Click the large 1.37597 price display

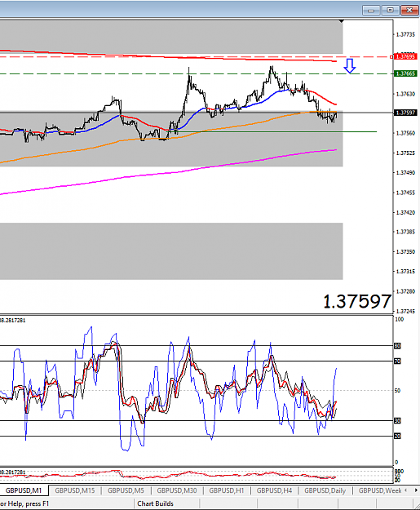357,301
